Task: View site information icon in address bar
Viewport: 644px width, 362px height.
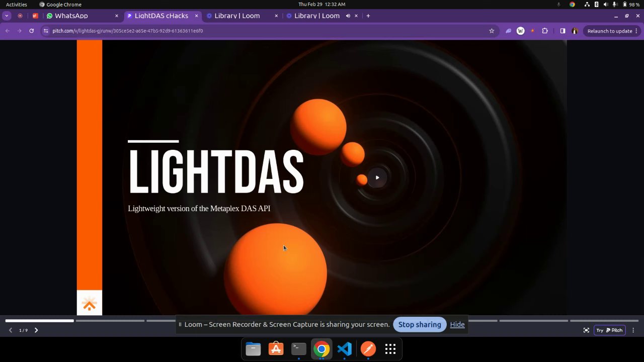Action: (x=46, y=31)
